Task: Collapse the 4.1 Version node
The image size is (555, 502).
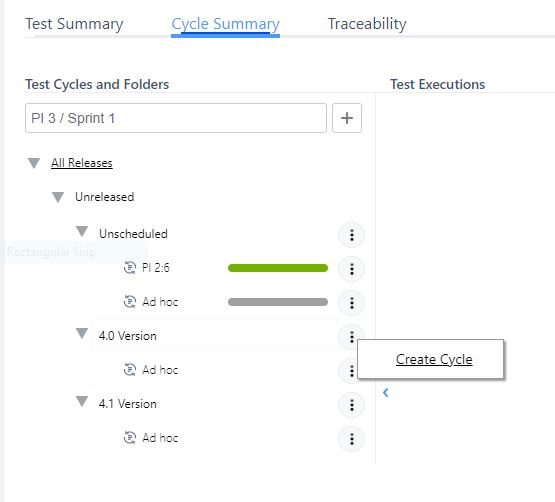Action: [x=82, y=401]
